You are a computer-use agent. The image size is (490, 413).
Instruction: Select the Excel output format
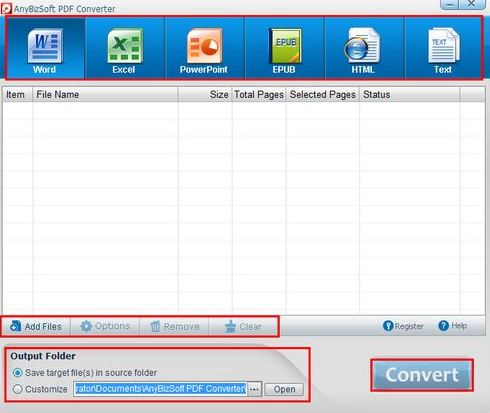click(x=125, y=48)
